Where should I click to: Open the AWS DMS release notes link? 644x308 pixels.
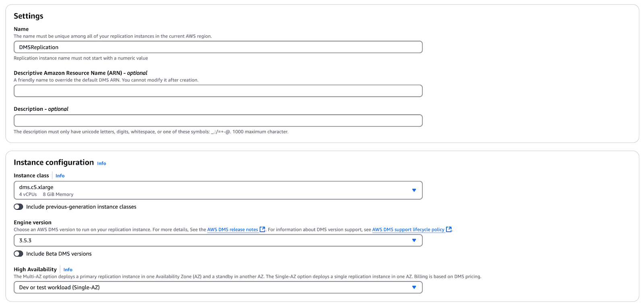point(233,230)
